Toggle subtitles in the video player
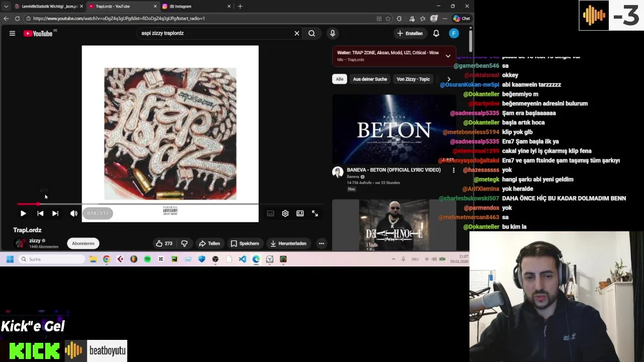Screen dimensions: 644x362 click(x=270, y=213)
